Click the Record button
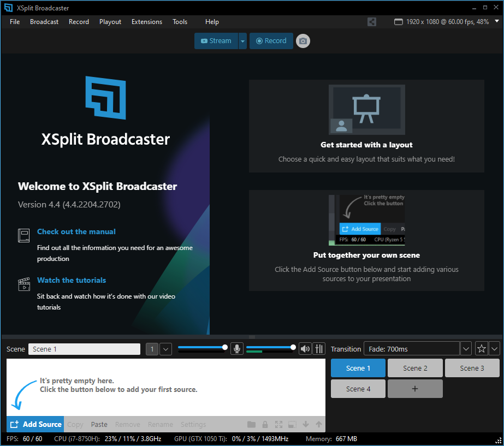 (x=271, y=41)
